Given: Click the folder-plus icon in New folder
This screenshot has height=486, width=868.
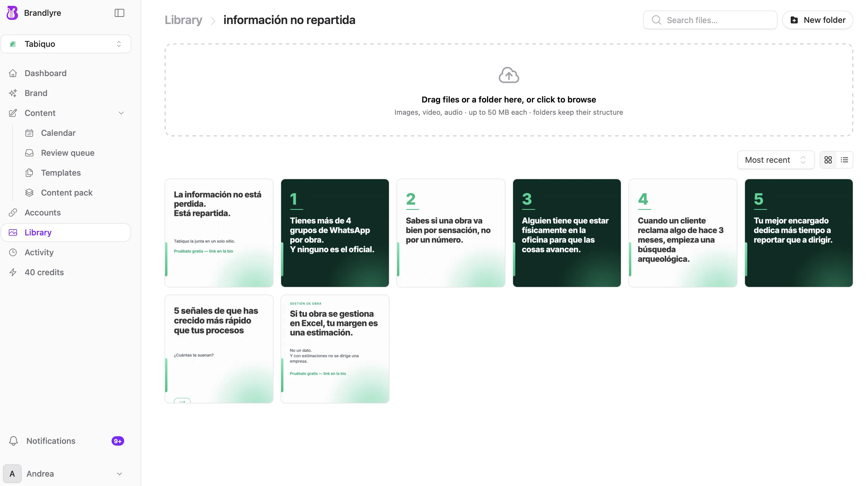Looking at the screenshot, I should tap(794, 20).
